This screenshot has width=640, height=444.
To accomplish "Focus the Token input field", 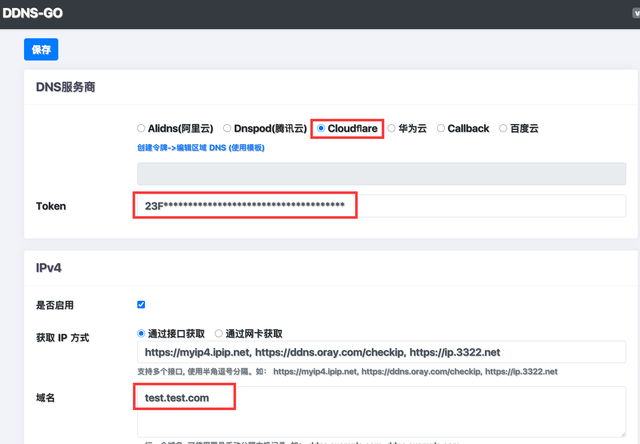I will (381, 206).
